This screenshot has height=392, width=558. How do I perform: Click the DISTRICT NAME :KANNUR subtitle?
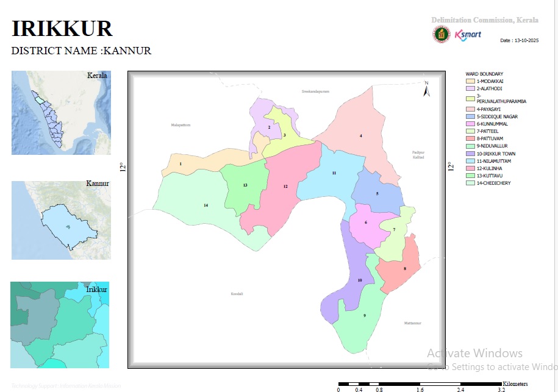click(x=81, y=51)
